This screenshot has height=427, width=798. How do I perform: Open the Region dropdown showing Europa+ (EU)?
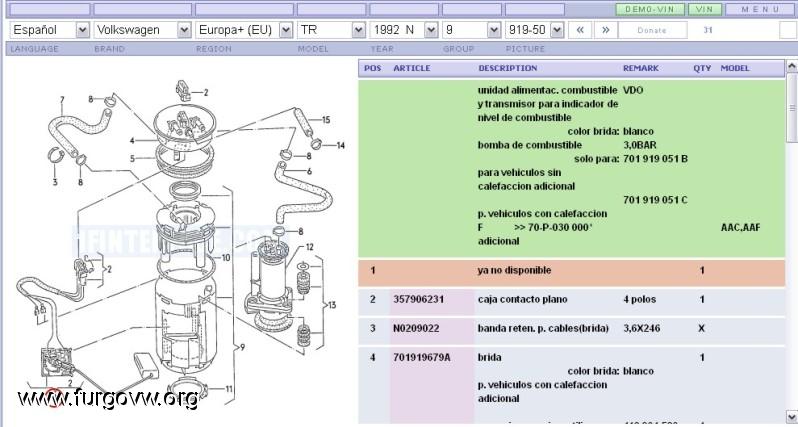(x=244, y=30)
